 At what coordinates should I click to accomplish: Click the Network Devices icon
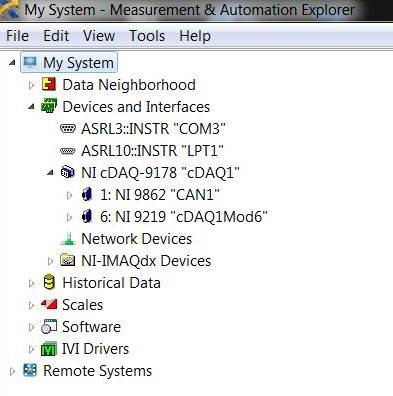point(68,239)
